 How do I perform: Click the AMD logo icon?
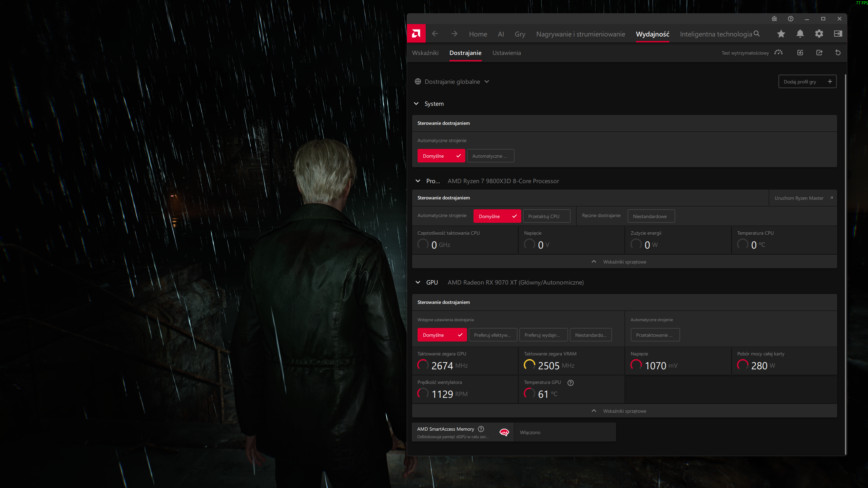(x=416, y=34)
